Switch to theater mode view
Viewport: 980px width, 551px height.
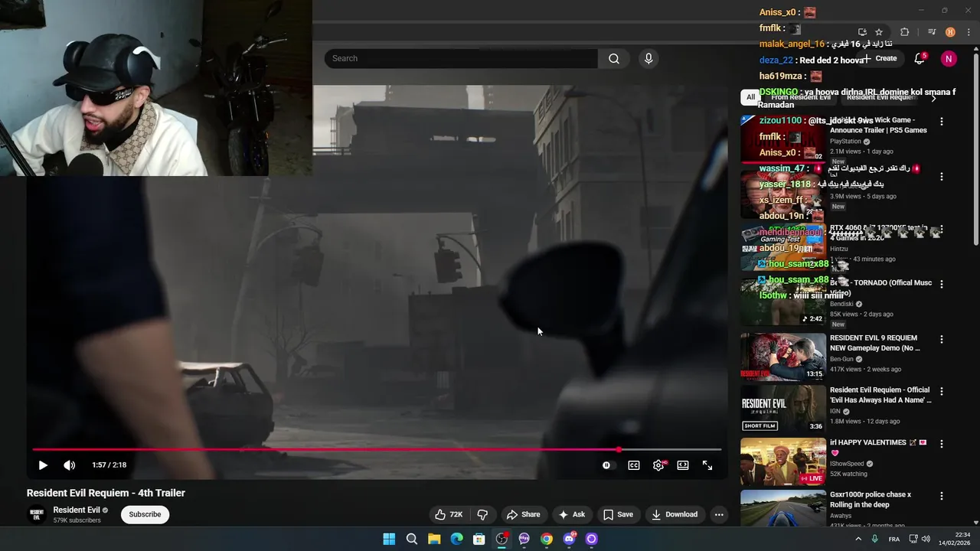(x=683, y=465)
